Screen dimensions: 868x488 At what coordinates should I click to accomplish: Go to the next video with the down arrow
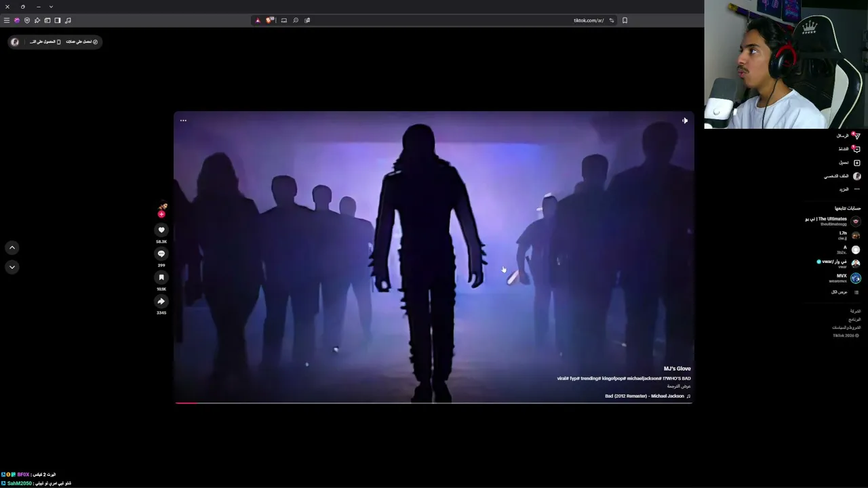point(12,267)
